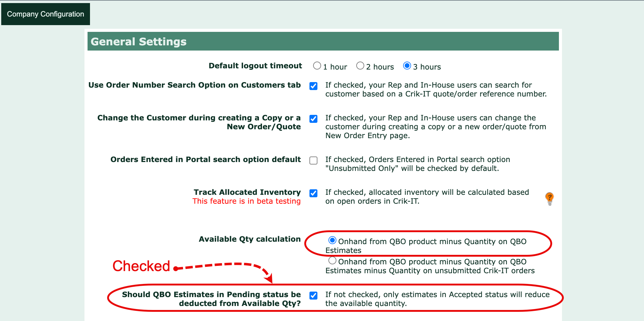Click the red beta testing notice text

point(246,201)
